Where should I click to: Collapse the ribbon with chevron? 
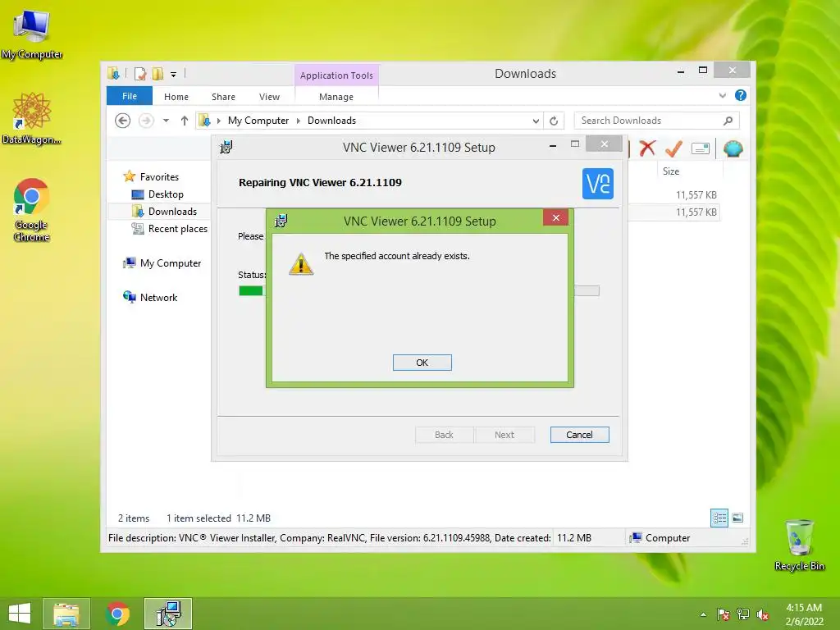(x=722, y=95)
